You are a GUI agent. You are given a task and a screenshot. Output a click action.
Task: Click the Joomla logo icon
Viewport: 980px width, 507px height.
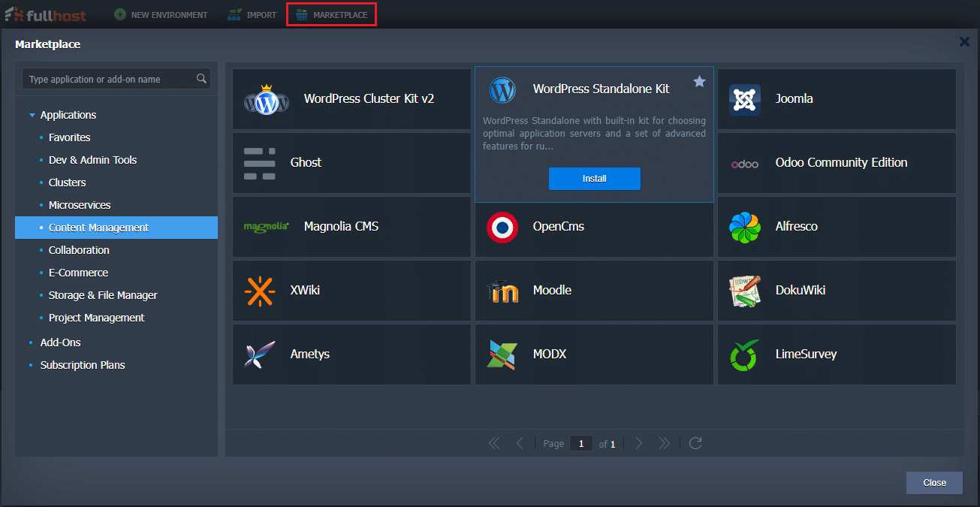point(744,99)
